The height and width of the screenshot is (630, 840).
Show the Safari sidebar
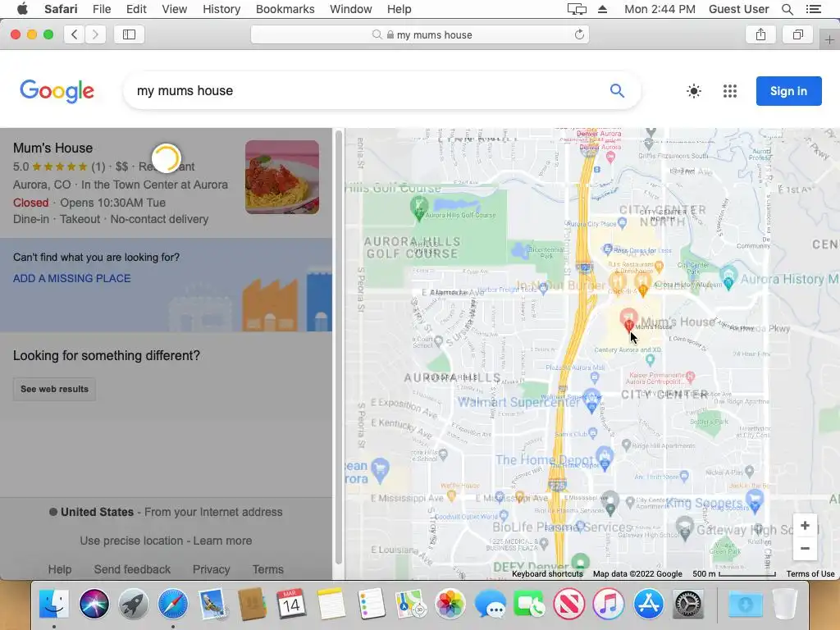point(129,34)
